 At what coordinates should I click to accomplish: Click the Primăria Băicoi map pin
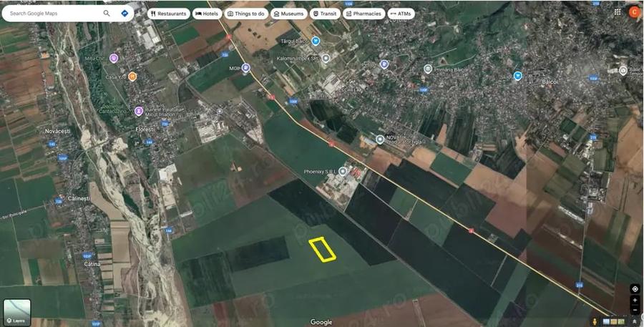pos(428,69)
